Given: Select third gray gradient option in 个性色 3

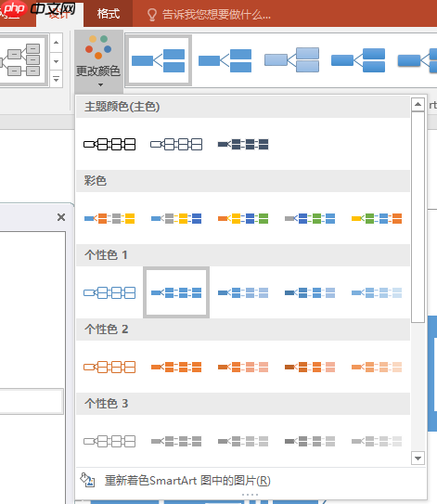Looking at the screenshot, I should coord(243,441).
